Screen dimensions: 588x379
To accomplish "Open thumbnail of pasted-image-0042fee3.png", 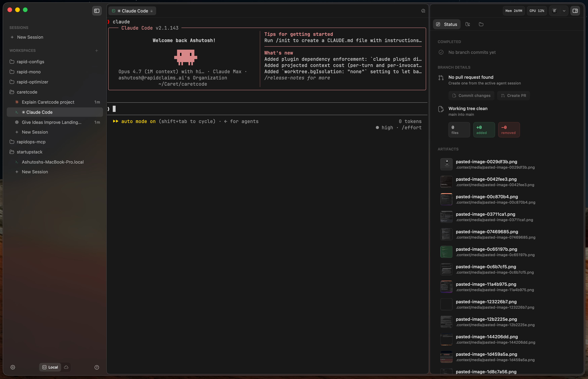I will point(446,182).
